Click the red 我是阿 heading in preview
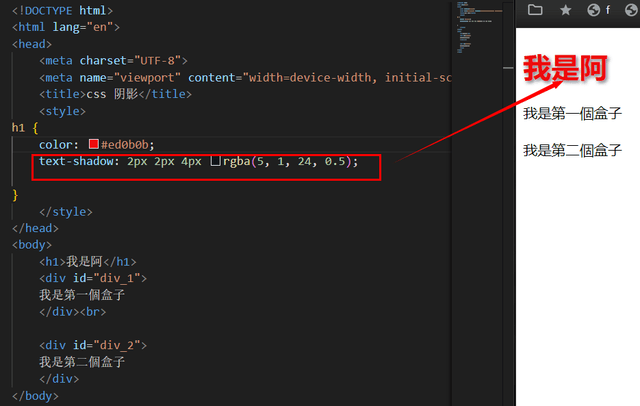Viewport: 640px width, 406px height. coord(566,69)
